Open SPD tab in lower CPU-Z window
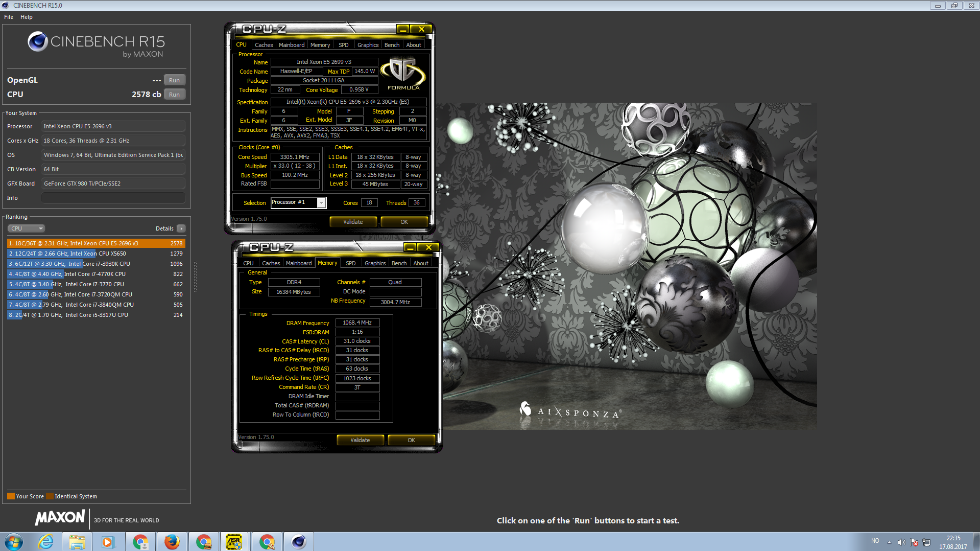The width and height of the screenshot is (980, 551). point(351,263)
